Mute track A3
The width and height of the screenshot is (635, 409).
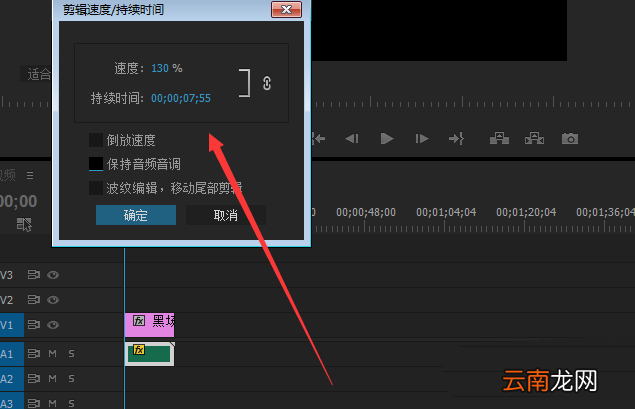coord(53,403)
